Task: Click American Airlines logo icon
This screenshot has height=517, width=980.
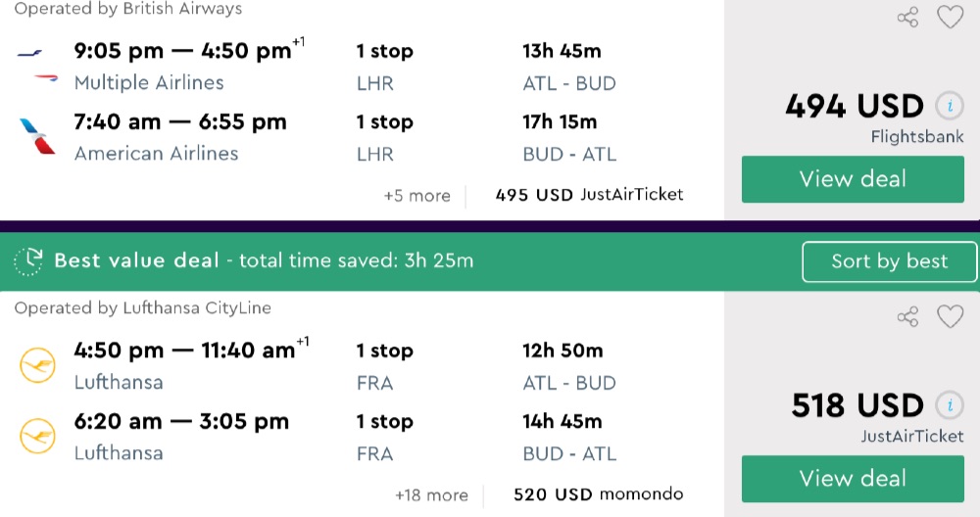Action: point(38,137)
